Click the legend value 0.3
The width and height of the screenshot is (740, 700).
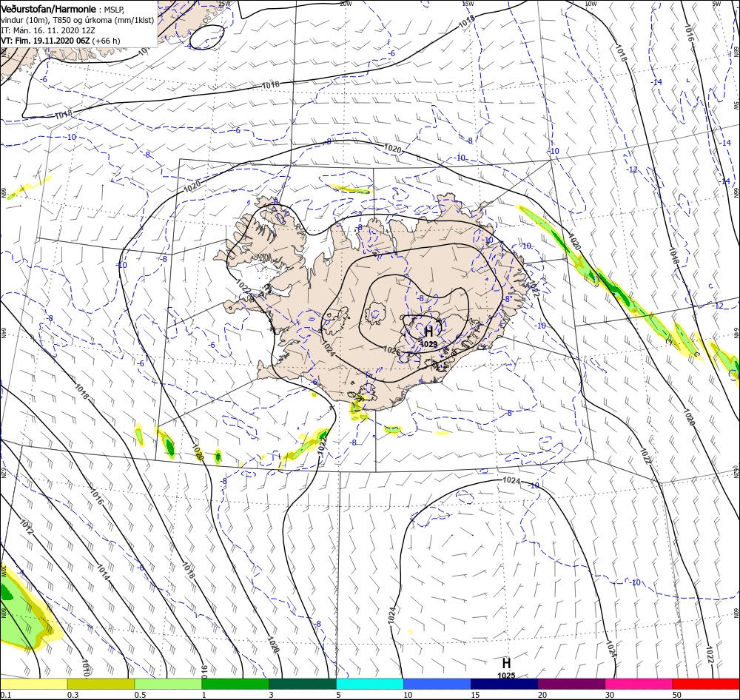tap(73, 695)
